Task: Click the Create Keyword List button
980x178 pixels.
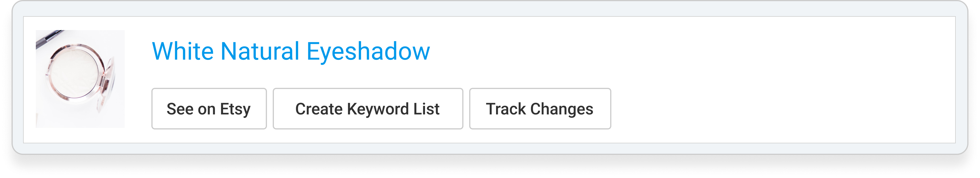Action: coord(367,109)
